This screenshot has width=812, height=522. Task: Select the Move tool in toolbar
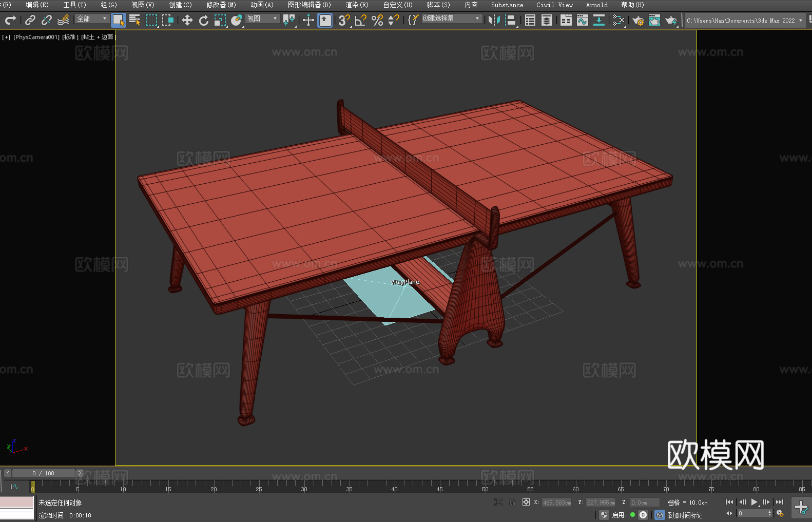(187, 20)
